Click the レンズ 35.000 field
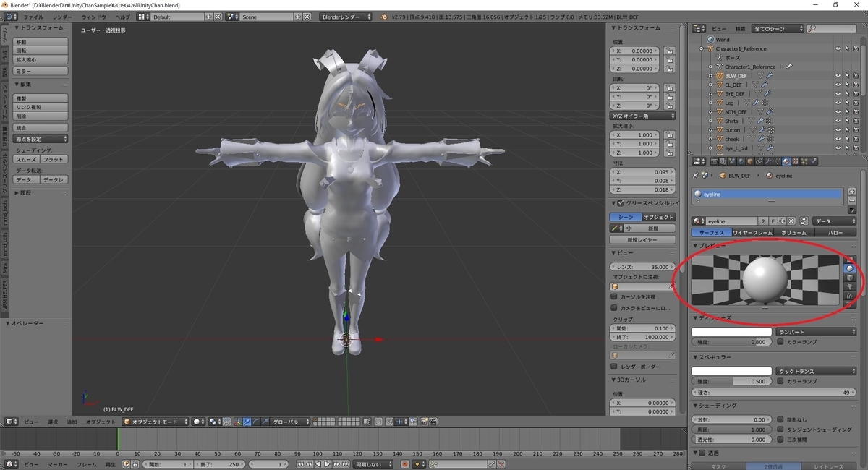This screenshot has width=868, height=470. (642, 267)
